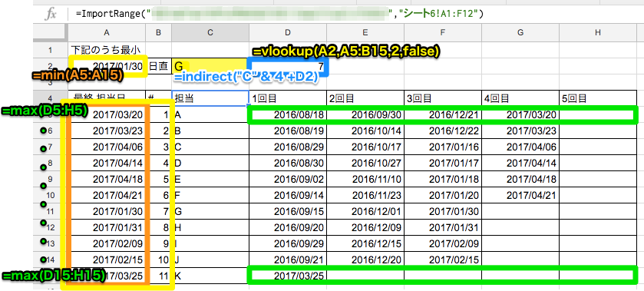Screen dimensions: 644x291
Task: Select cell with date 2016/12/20
Action: click(365, 260)
